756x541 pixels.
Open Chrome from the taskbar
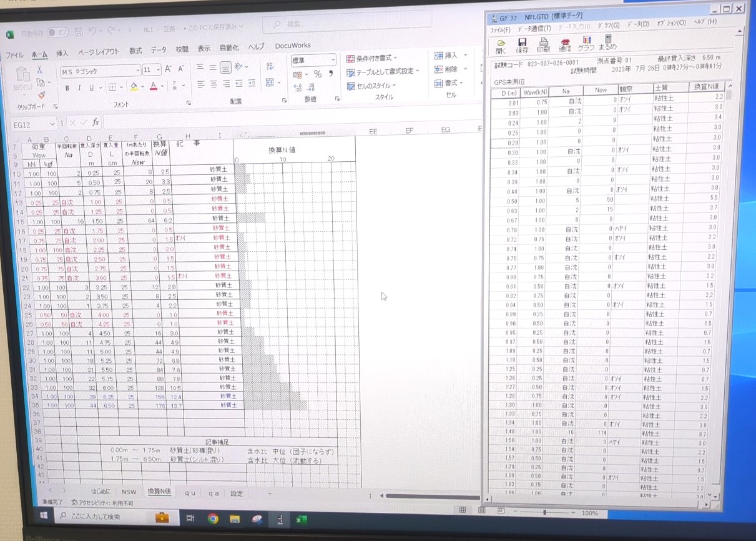[213, 518]
